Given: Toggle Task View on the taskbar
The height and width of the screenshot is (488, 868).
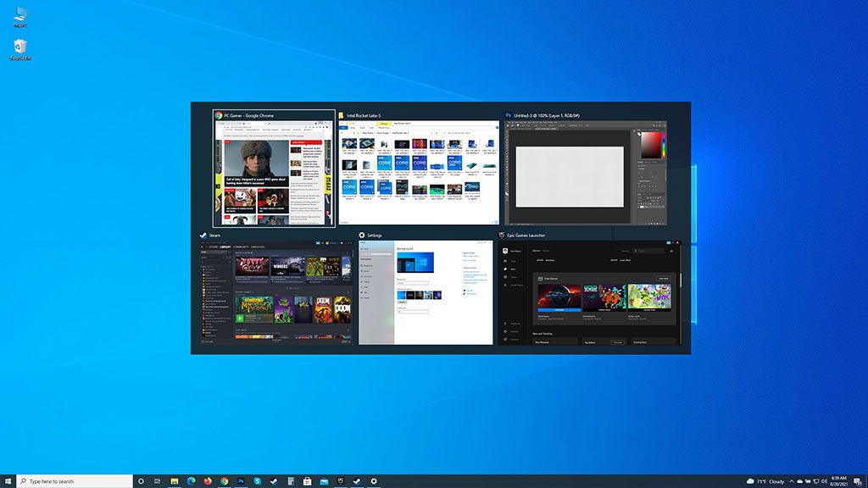Looking at the screenshot, I should pos(156,480).
